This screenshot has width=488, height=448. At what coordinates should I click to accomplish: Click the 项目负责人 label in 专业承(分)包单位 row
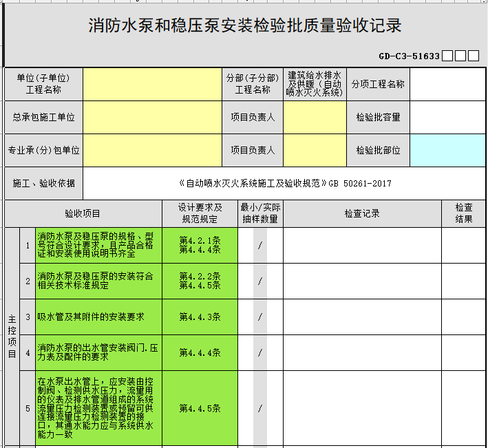(x=253, y=150)
